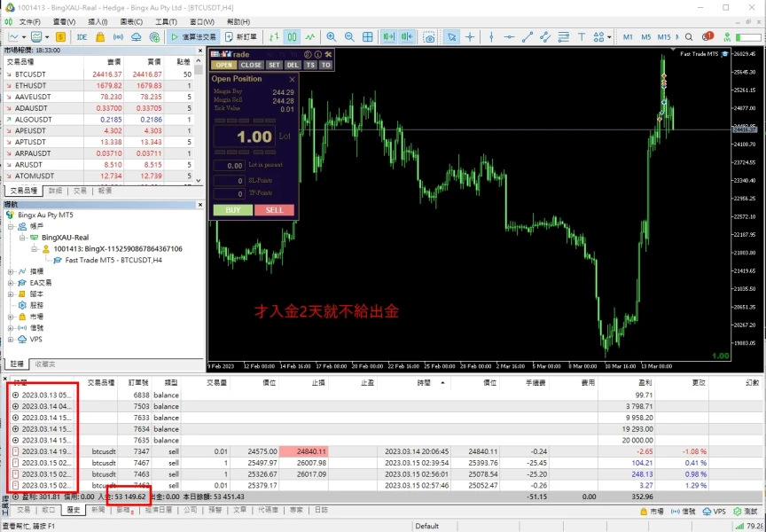Select the text label drawing tool
The width and height of the screenshot is (766, 532).
pyautogui.click(x=580, y=37)
